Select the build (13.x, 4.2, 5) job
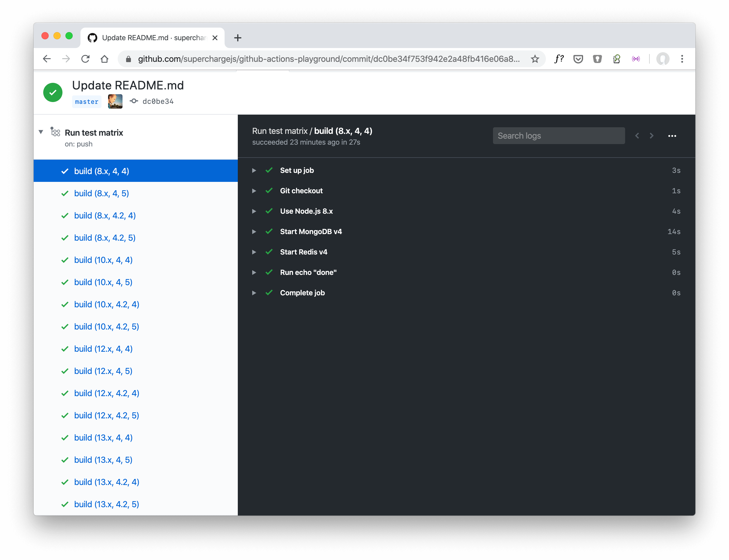Screen dimensions: 729x560 click(106, 504)
